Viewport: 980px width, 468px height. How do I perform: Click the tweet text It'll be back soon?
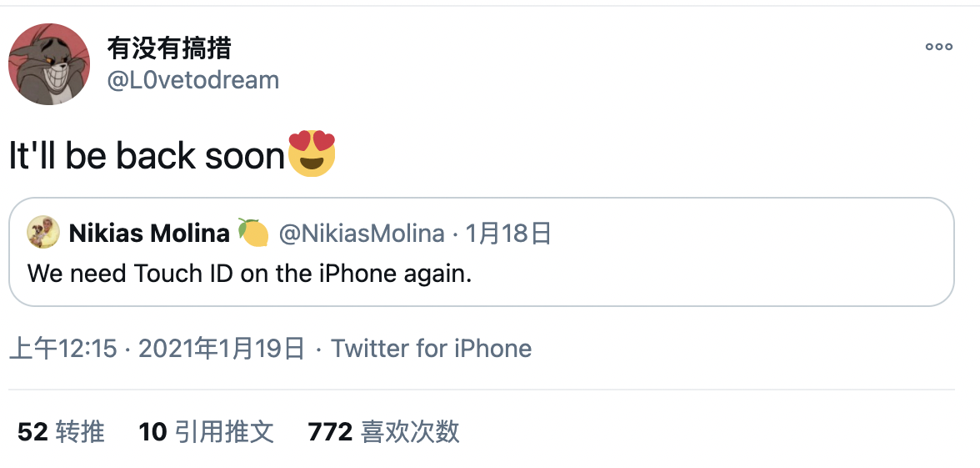point(147,155)
